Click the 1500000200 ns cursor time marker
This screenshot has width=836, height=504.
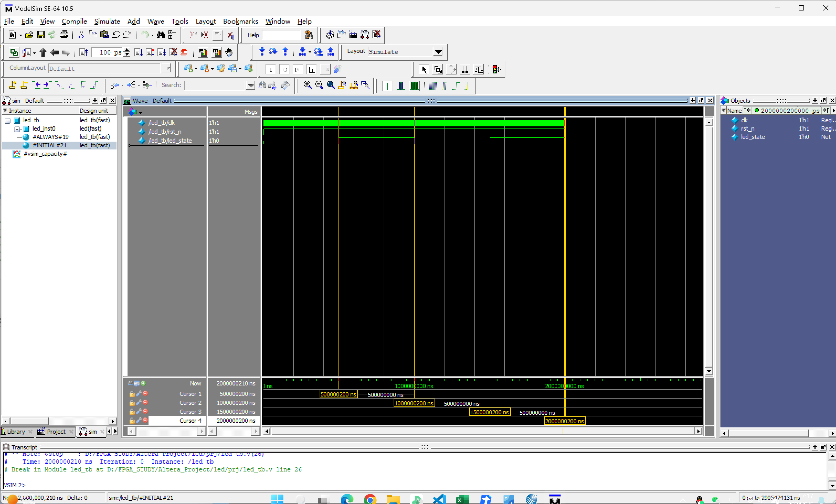click(x=489, y=412)
